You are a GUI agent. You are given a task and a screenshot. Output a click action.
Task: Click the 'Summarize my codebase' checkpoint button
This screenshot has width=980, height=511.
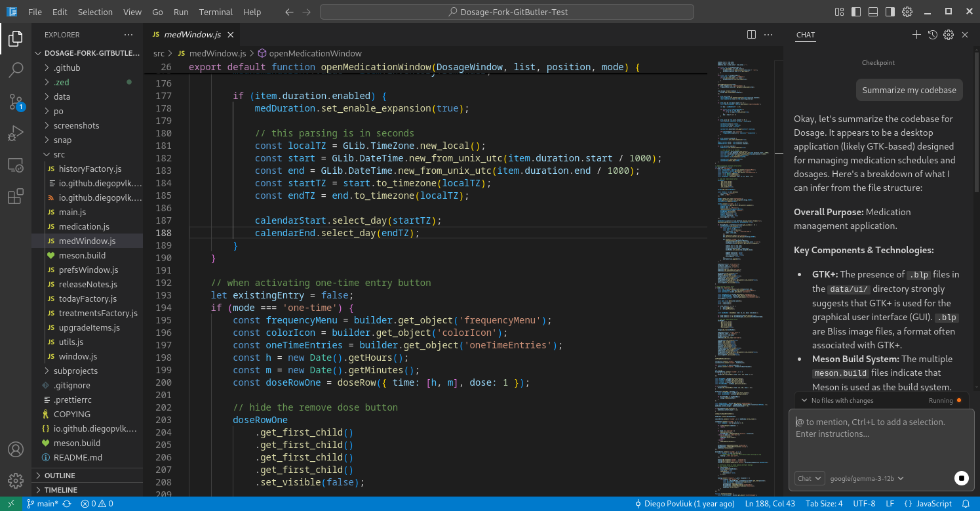point(909,90)
